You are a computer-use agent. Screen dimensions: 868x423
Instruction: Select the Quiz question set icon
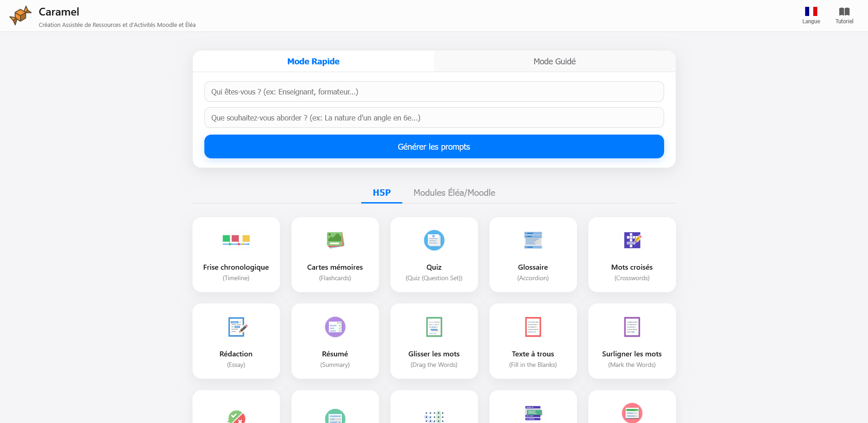(434, 240)
